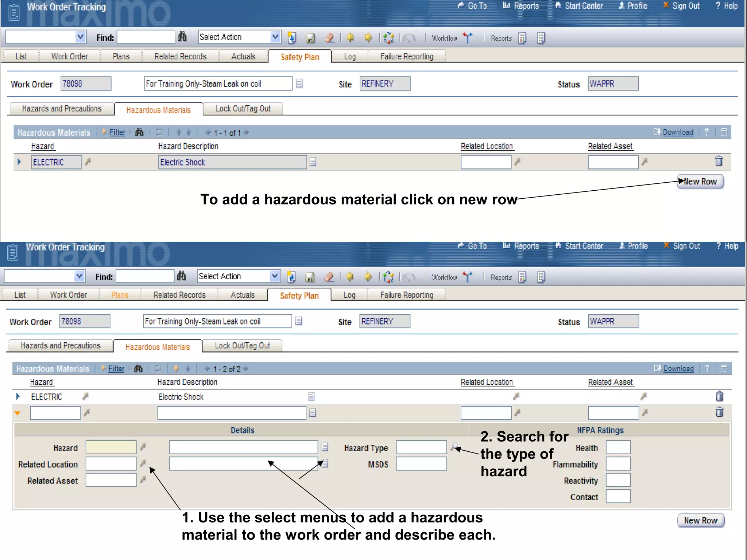Switch to Related Records tab in upper window
747x560 pixels.
[180, 56]
